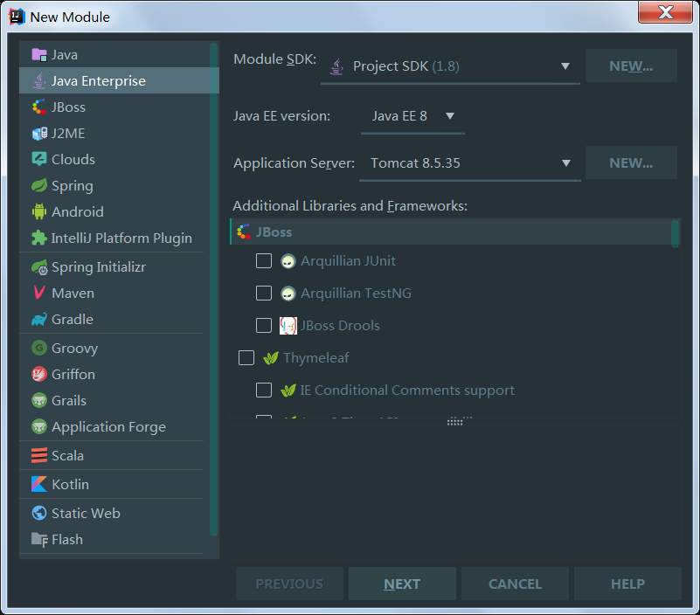Click the IE Conditional Comments support icon
Image resolution: width=700 pixels, height=615 pixels.
[288, 390]
